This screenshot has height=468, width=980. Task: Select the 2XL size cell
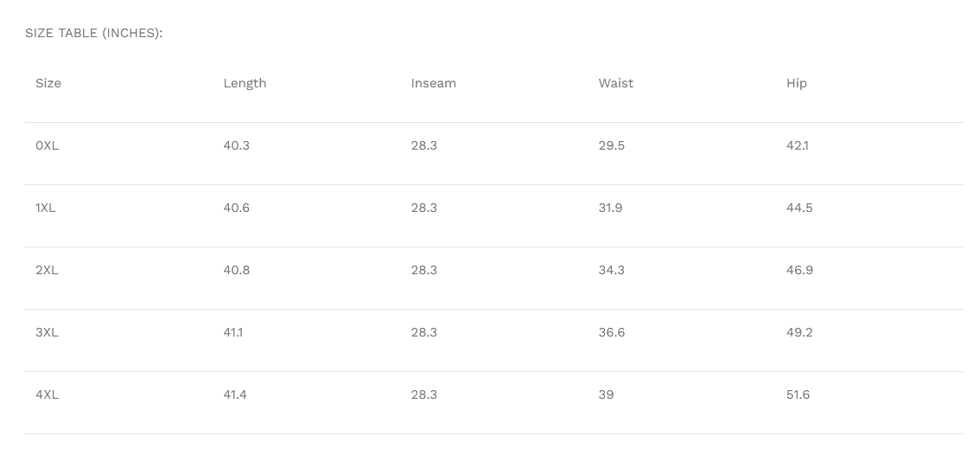pyautogui.click(x=48, y=270)
